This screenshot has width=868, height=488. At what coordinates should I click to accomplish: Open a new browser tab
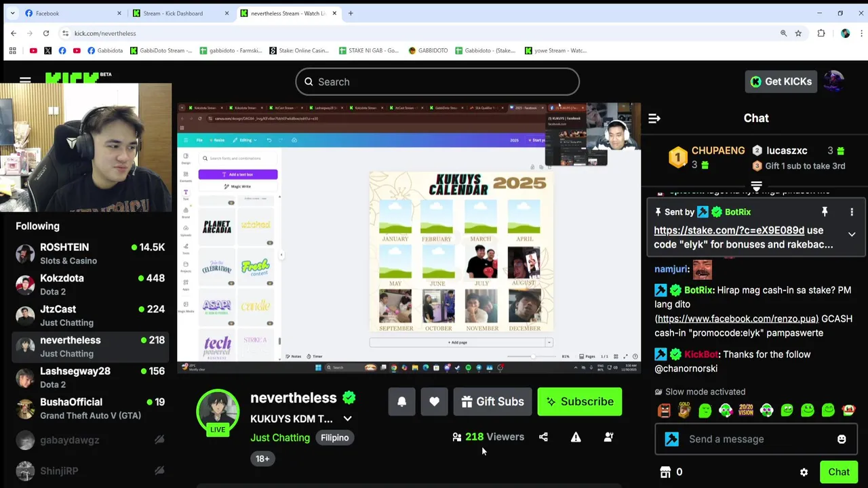pos(351,14)
